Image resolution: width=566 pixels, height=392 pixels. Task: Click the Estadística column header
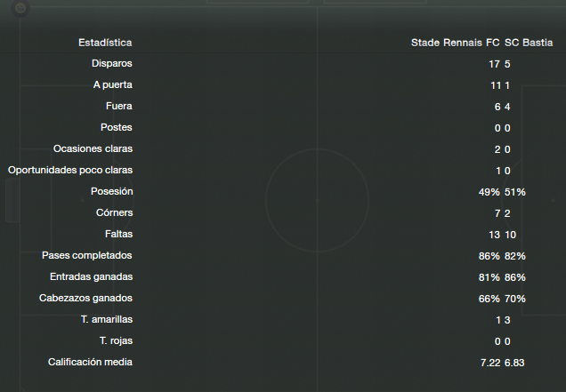pos(105,43)
